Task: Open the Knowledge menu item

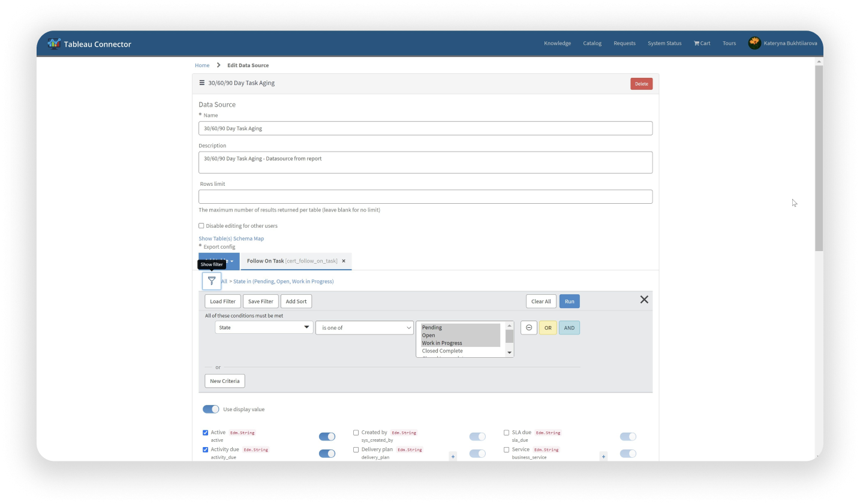Action: [x=557, y=43]
